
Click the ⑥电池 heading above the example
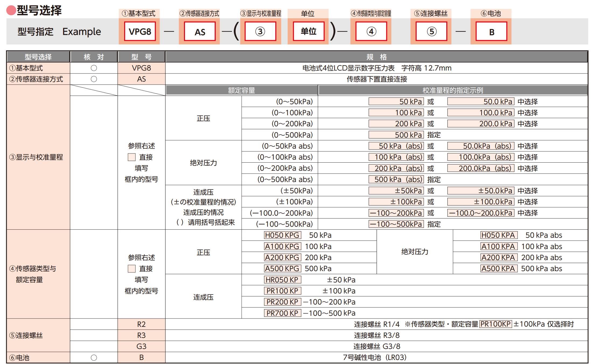pos(491,13)
